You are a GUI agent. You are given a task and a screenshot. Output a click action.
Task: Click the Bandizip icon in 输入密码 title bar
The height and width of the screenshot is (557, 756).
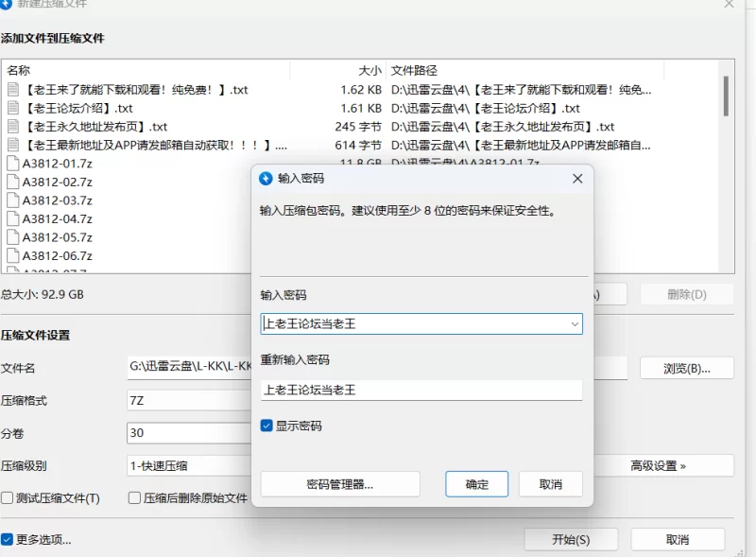[266, 178]
